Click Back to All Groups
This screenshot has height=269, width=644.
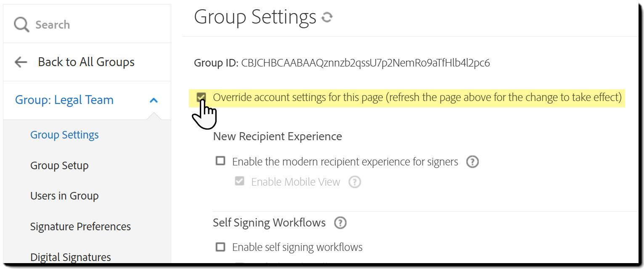86,62
